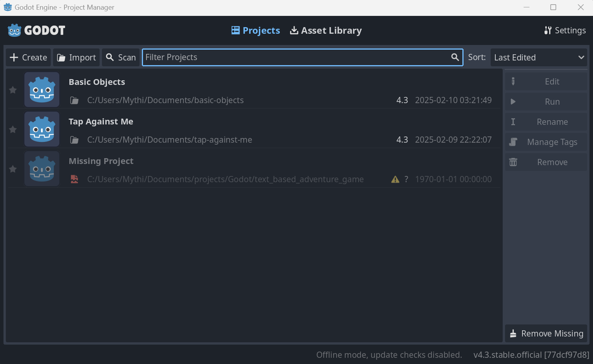593x364 pixels.
Task: Select the Tap Against Me project icon
Action: (x=42, y=129)
